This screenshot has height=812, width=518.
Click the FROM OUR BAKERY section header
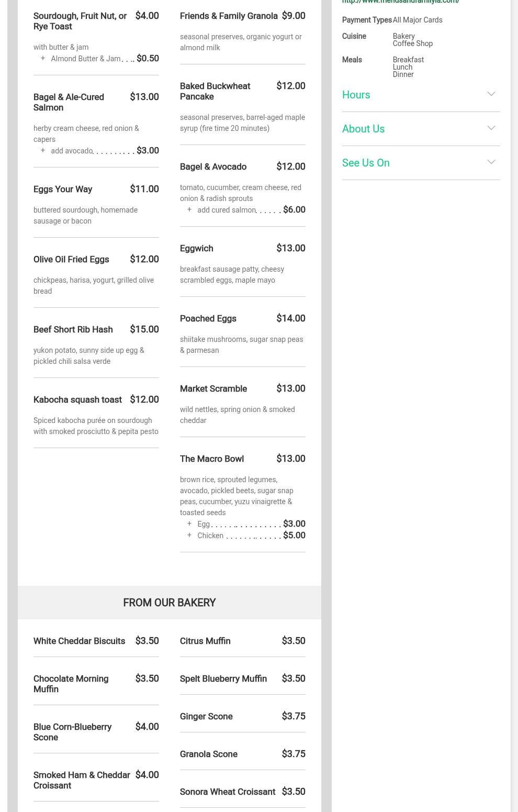(x=169, y=603)
